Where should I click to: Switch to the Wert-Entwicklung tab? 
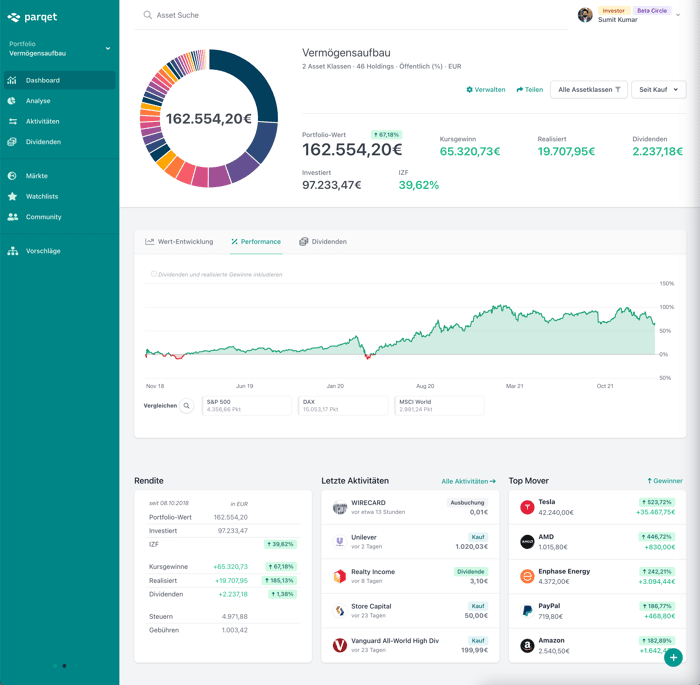(179, 242)
